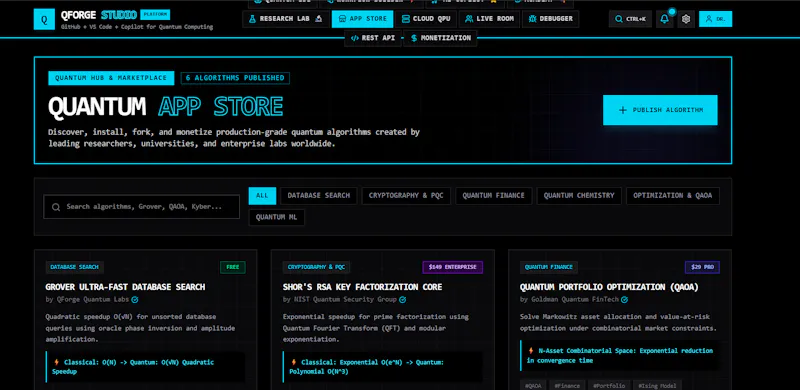Click author 'by Goldman Quantum FinTech'
The height and width of the screenshot is (390, 800).
pos(569,300)
